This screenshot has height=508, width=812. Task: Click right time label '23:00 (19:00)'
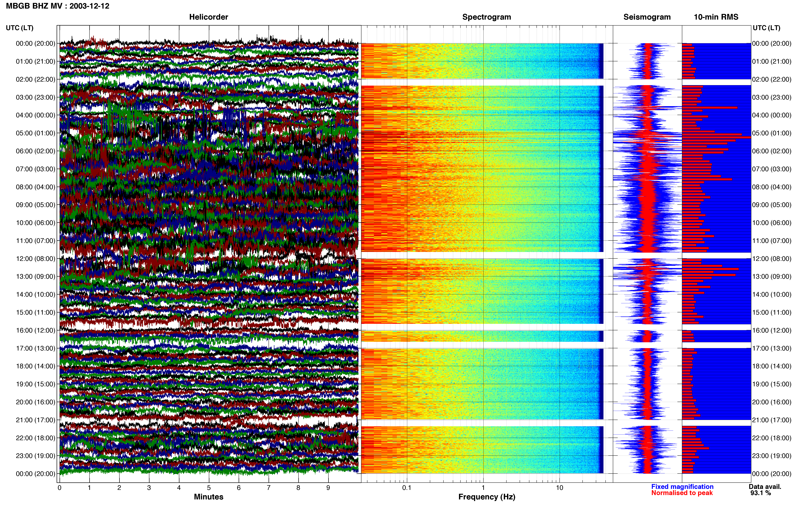[772, 456]
